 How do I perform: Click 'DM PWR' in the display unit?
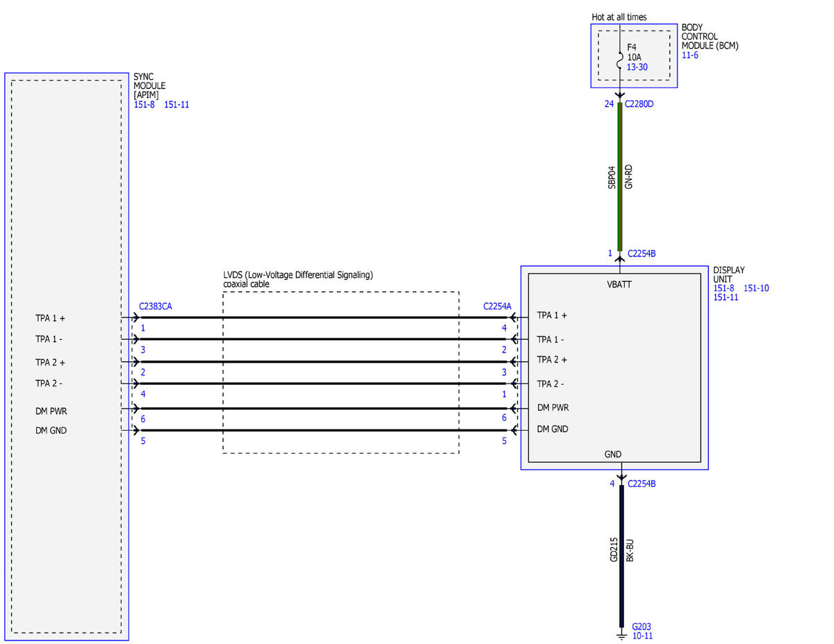pos(553,408)
